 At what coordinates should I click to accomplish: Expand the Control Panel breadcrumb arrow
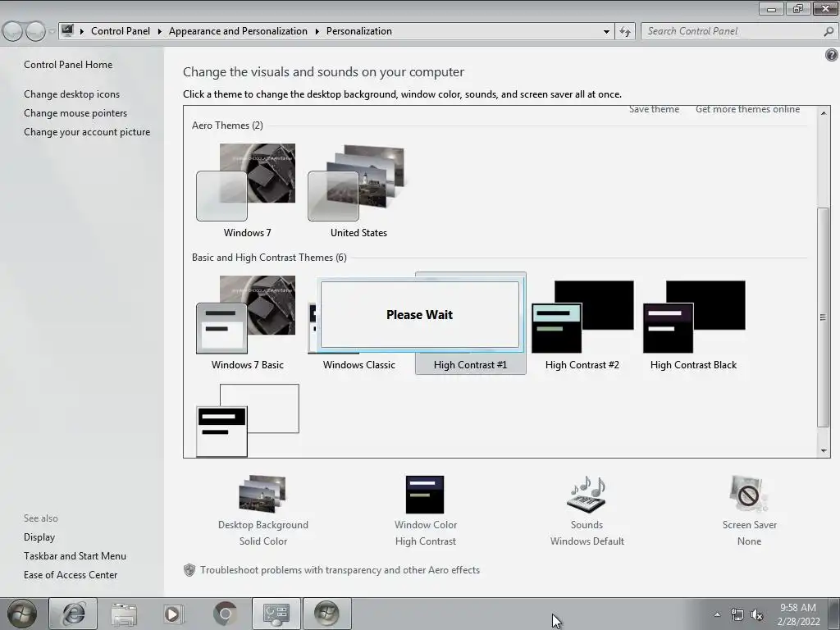click(x=160, y=32)
